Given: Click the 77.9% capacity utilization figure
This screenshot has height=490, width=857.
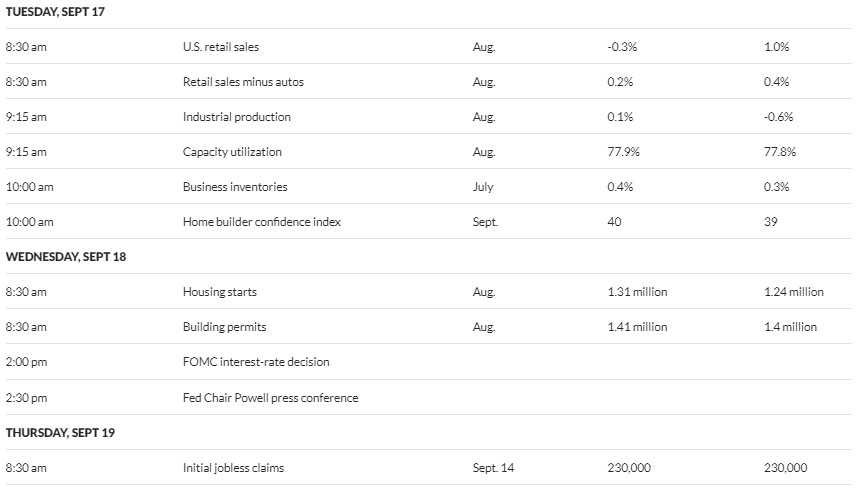Looking at the screenshot, I should click(623, 152).
